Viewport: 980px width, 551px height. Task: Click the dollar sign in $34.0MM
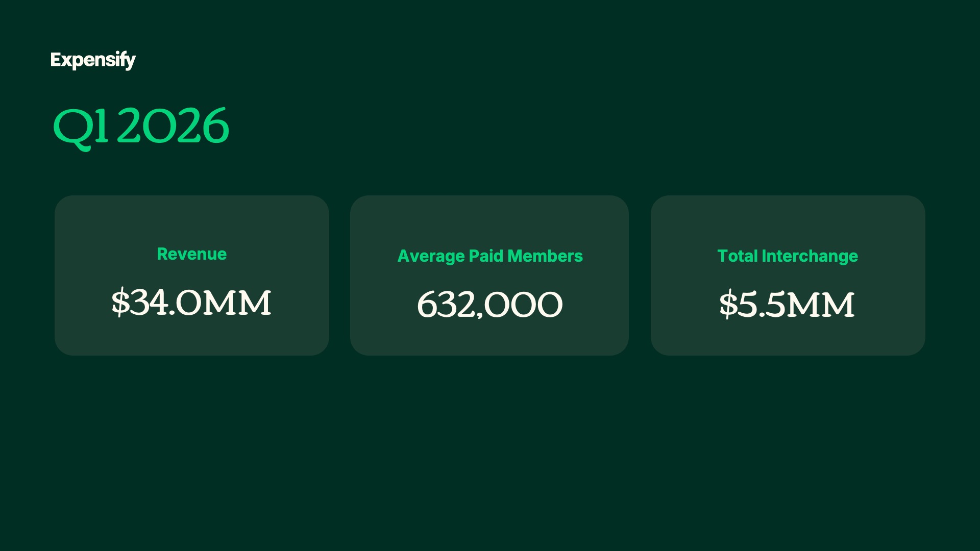point(120,303)
